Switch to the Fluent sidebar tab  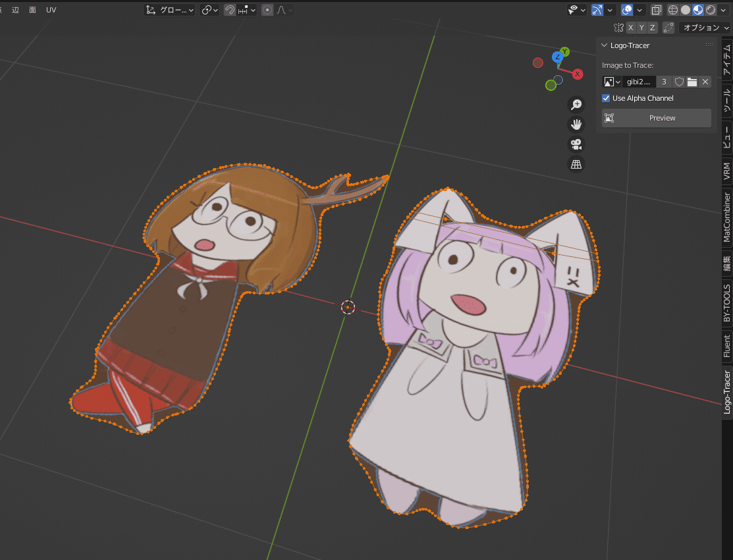tap(727, 346)
